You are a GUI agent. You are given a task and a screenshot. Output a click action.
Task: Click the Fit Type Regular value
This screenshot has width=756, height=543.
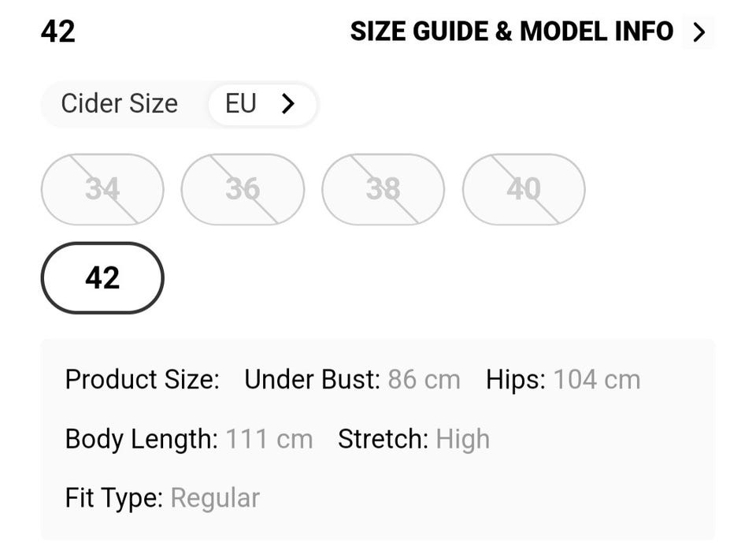(215, 498)
